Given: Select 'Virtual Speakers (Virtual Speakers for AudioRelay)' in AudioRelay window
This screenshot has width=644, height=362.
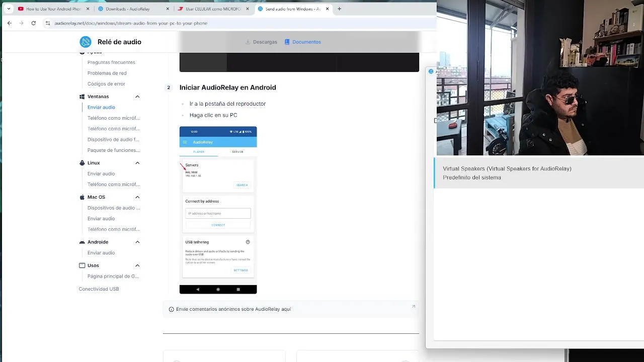Looking at the screenshot, I should (507, 169).
